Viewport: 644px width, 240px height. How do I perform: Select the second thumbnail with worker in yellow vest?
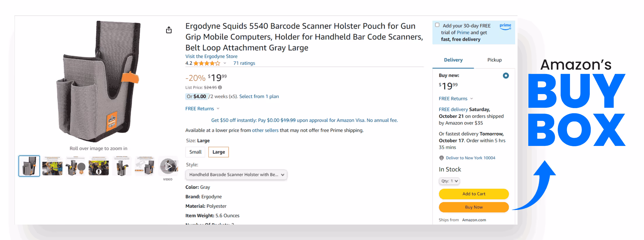(x=52, y=166)
